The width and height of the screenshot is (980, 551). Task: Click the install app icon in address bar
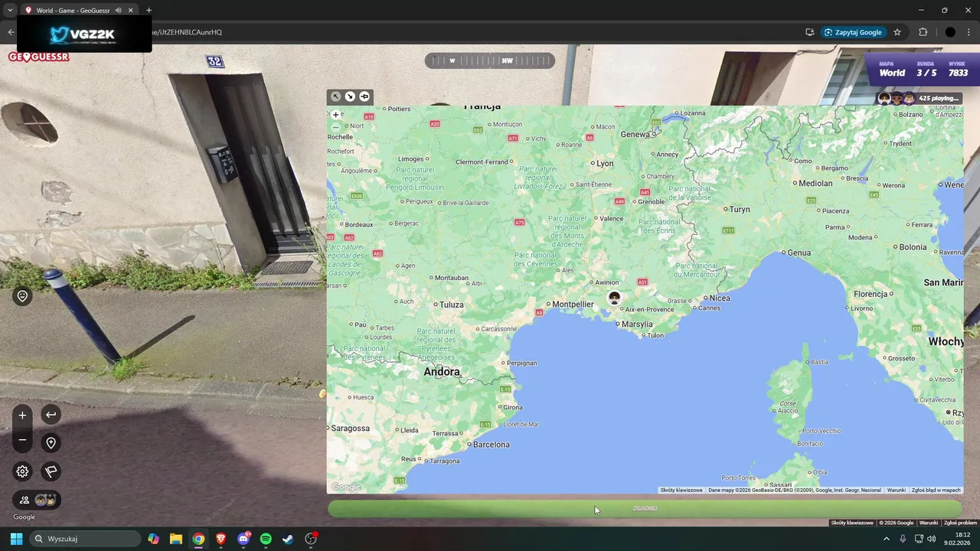[809, 32]
